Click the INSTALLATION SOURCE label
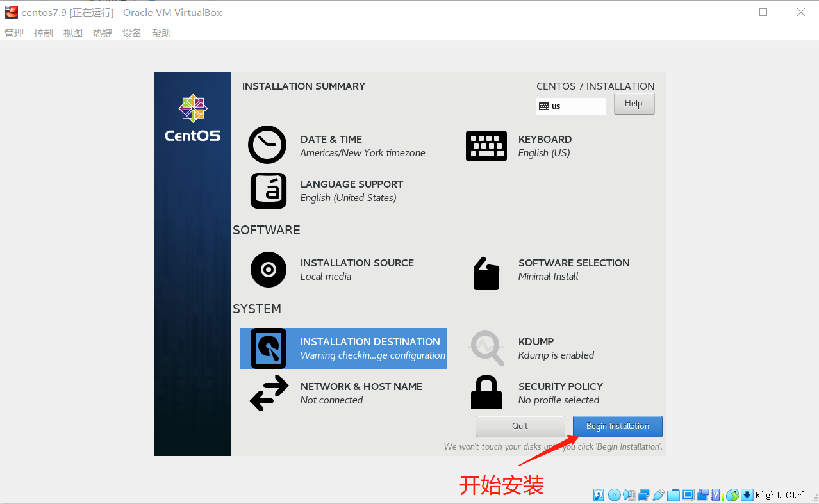819x504 pixels. point(357,263)
